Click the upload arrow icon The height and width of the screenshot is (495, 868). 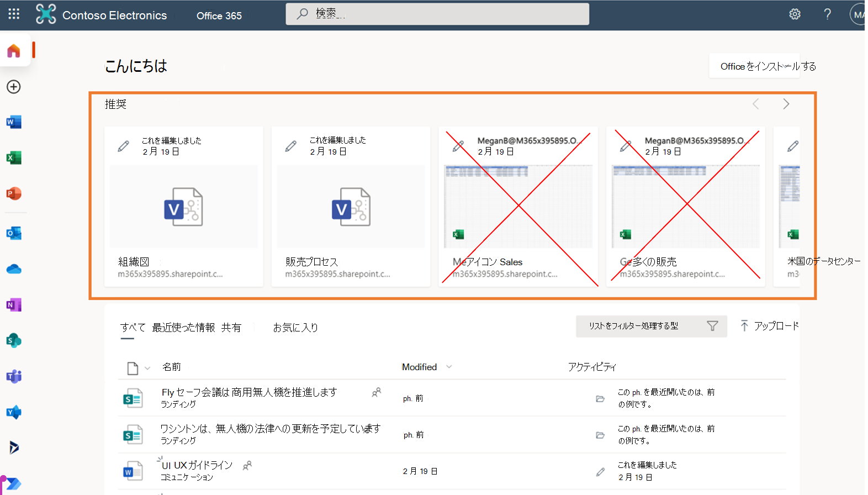(744, 326)
